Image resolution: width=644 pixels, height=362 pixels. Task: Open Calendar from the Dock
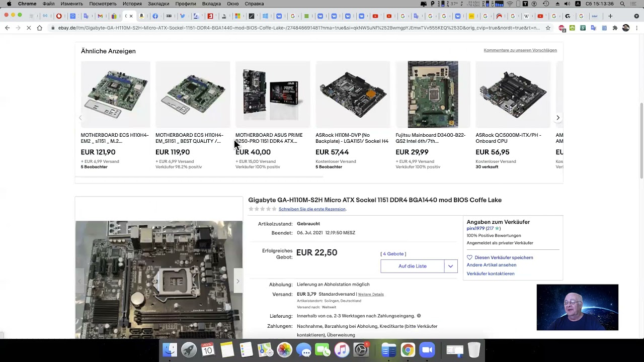208,349
